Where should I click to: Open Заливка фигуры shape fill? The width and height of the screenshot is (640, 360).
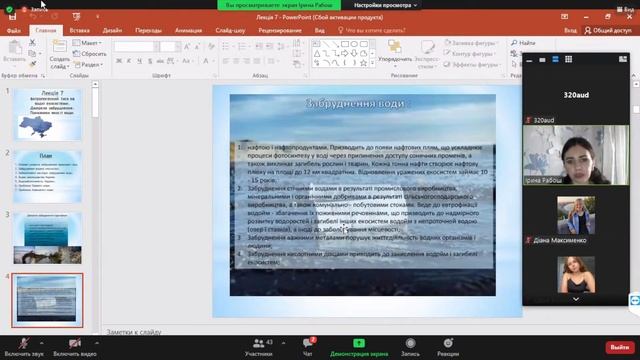[x=470, y=43]
